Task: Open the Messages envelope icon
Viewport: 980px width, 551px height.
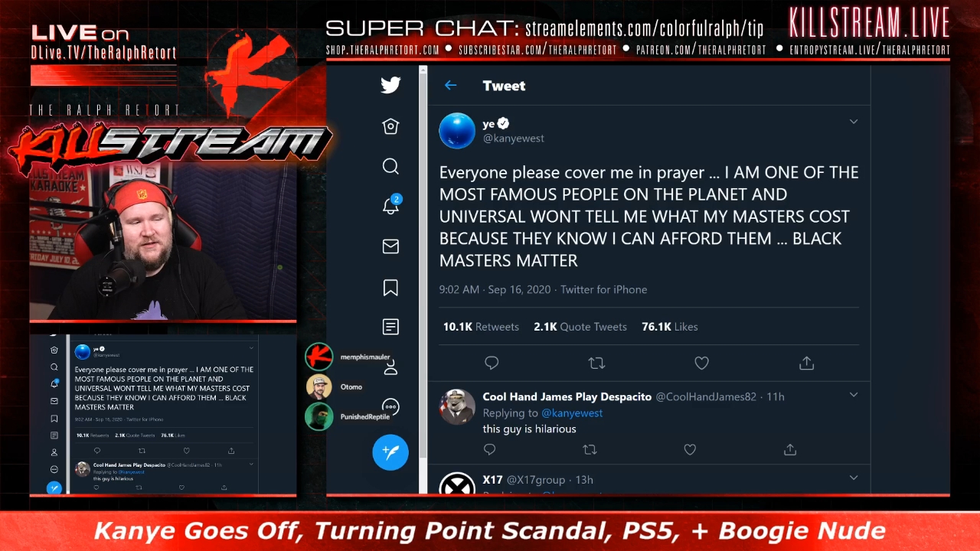Action: (390, 246)
